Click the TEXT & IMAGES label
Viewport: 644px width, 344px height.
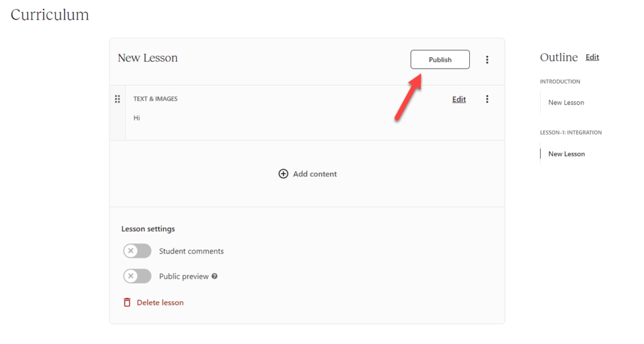tap(155, 99)
